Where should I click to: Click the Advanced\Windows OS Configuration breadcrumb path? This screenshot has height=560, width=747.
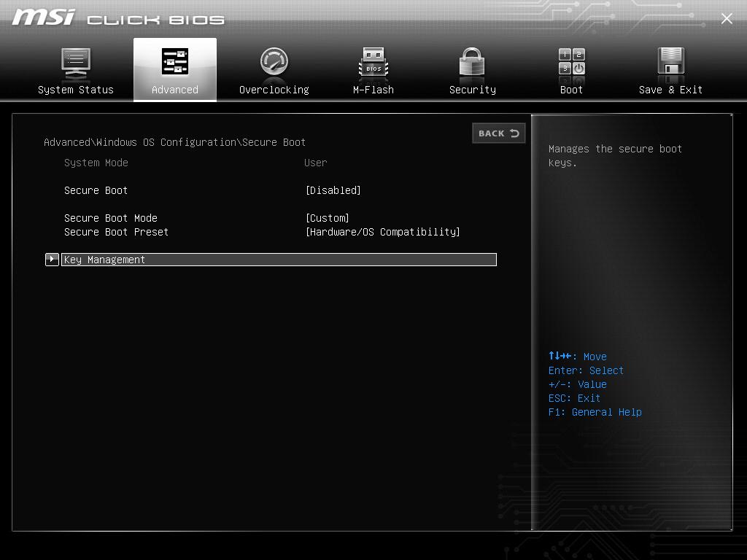pyautogui.click(x=175, y=142)
